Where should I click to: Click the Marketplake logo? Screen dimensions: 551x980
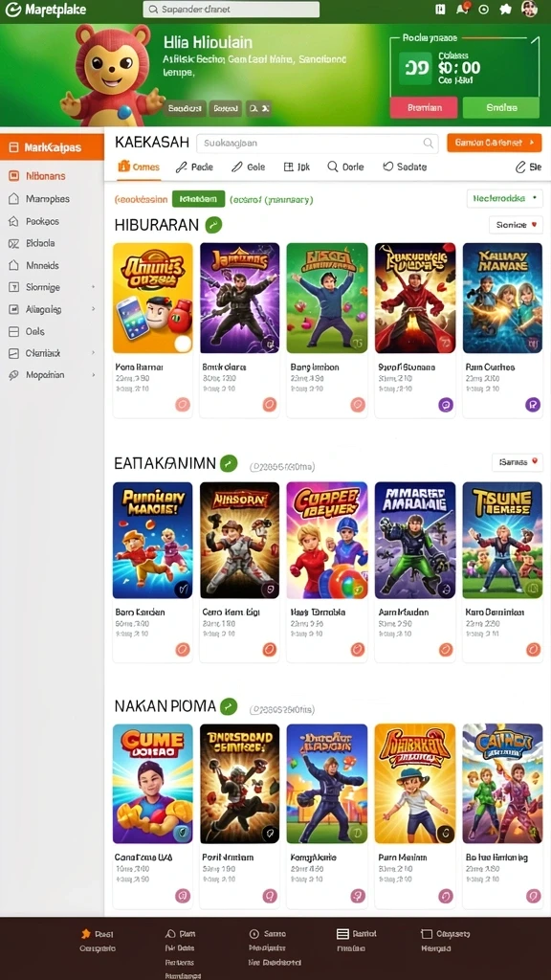tap(46, 10)
